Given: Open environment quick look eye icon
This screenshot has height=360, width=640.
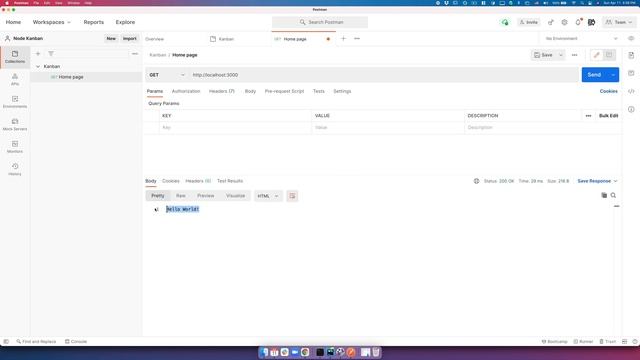Looking at the screenshot, I should tap(631, 38).
